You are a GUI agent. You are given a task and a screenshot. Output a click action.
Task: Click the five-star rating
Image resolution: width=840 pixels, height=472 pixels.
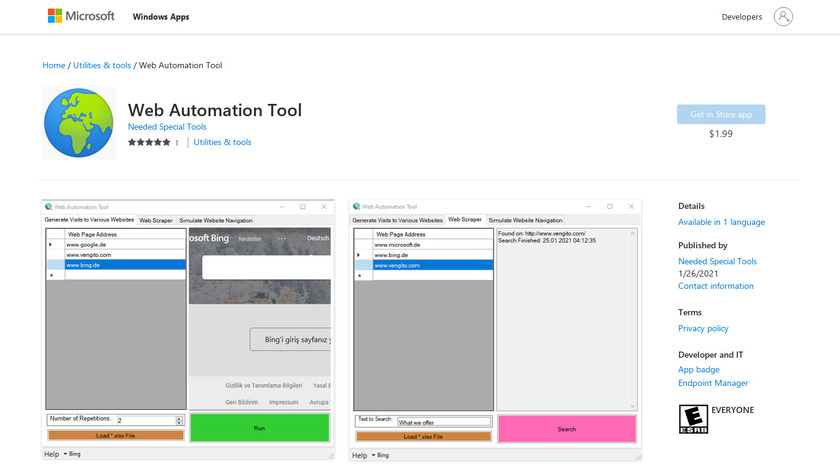148,143
